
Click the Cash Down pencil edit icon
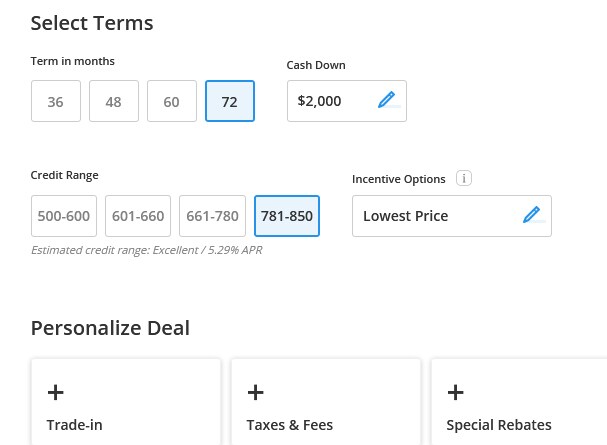coord(387,100)
